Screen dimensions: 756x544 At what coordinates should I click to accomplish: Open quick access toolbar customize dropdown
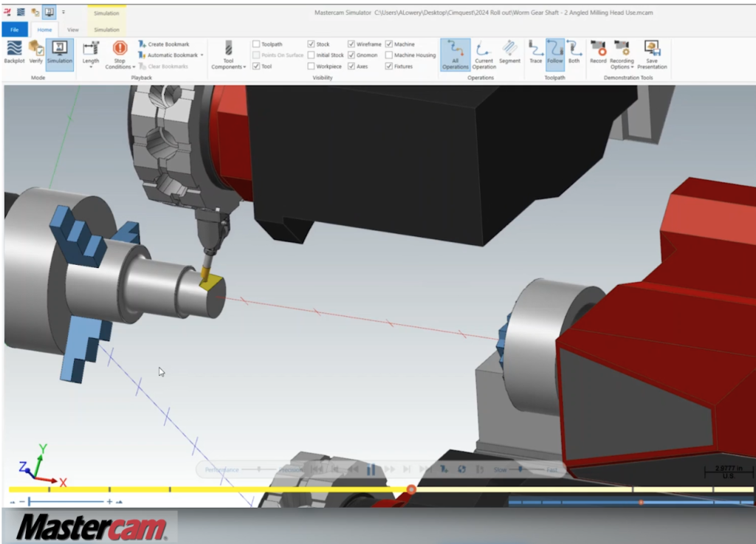pos(63,12)
